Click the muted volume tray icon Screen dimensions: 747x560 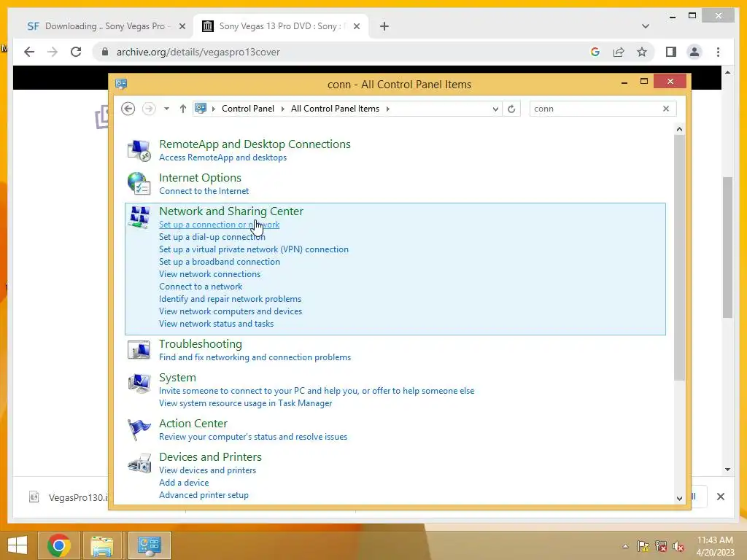[x=678, y=547]
